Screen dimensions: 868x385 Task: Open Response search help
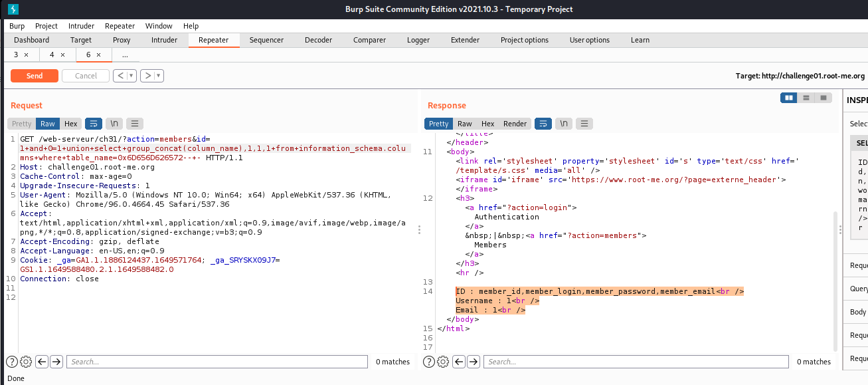429,362
